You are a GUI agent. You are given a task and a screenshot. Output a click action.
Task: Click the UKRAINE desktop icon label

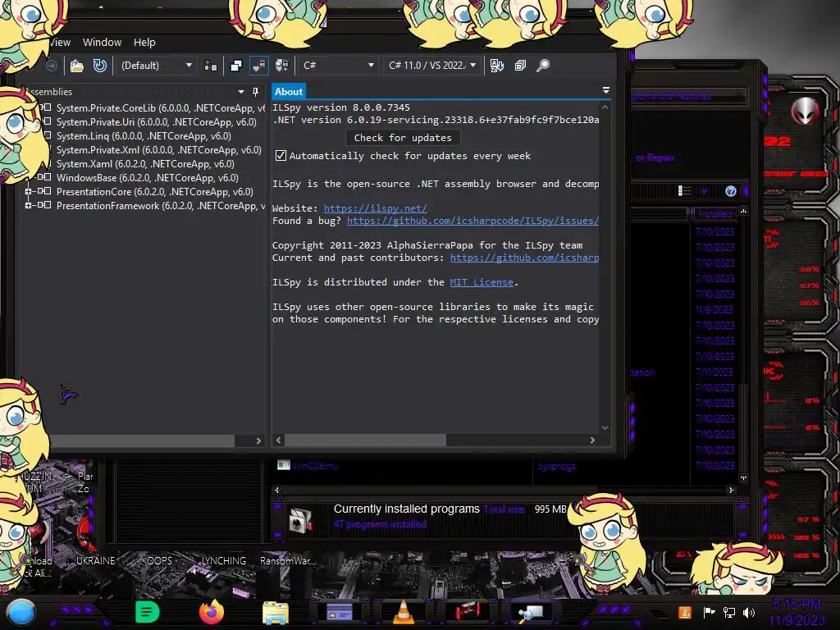pos(95,561)
